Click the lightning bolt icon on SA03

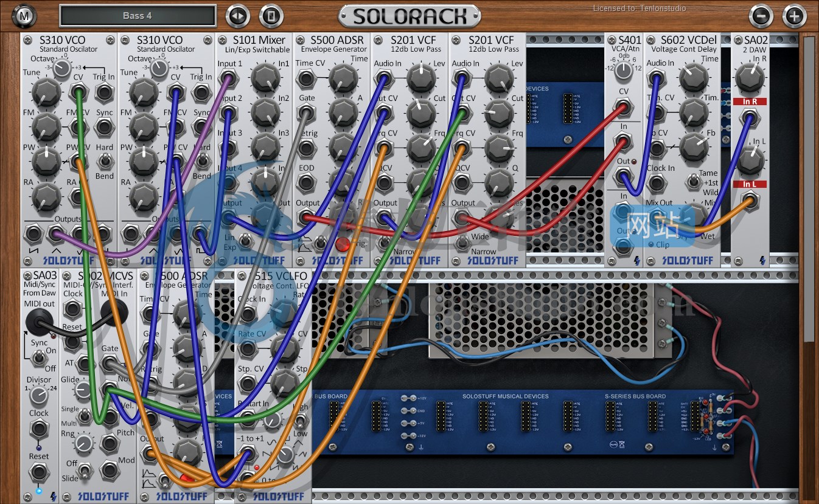(54, 497)
